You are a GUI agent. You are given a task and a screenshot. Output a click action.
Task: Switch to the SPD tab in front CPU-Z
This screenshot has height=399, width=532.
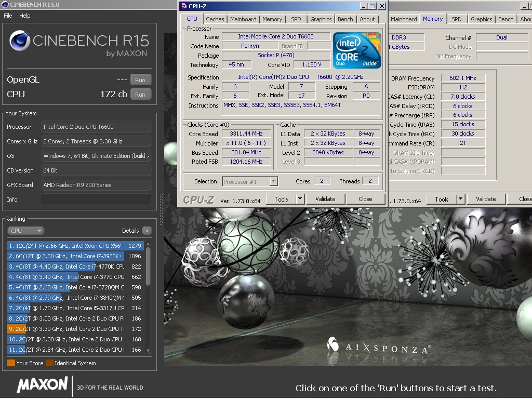tap(296, 19)
